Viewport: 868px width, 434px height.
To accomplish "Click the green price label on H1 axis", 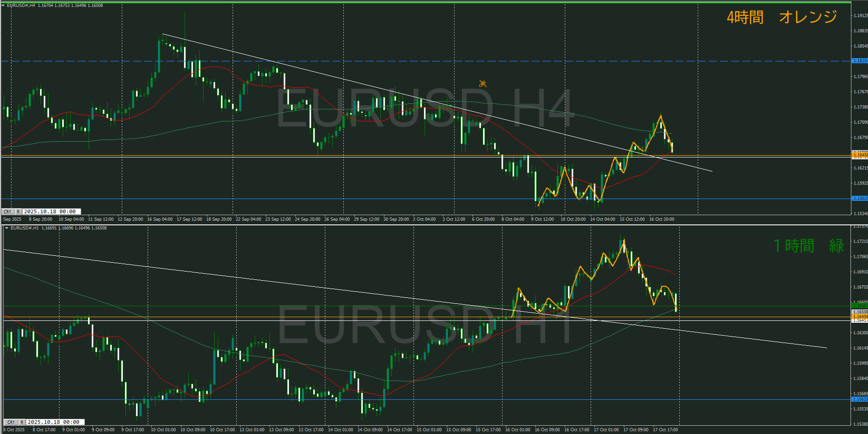I will [x=859, y=306].
